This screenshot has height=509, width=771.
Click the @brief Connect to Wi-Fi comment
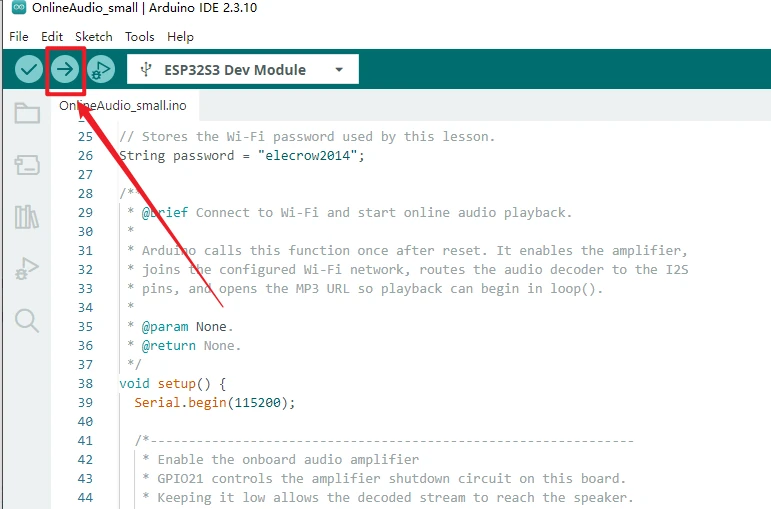click(x=350, y=212)
